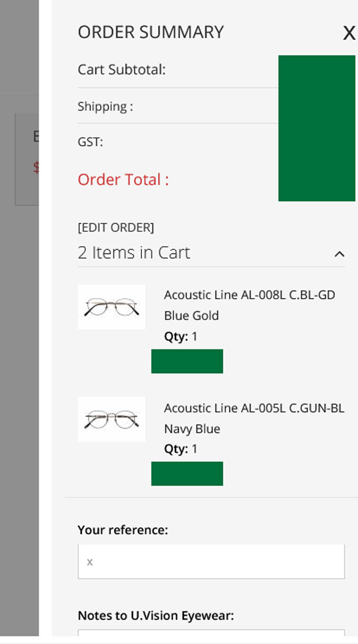Image resolution: width=358 pixels, height=644 pixels.
Task: Open the Navy Blue glasses thumbnail
Action: [112, 419]
